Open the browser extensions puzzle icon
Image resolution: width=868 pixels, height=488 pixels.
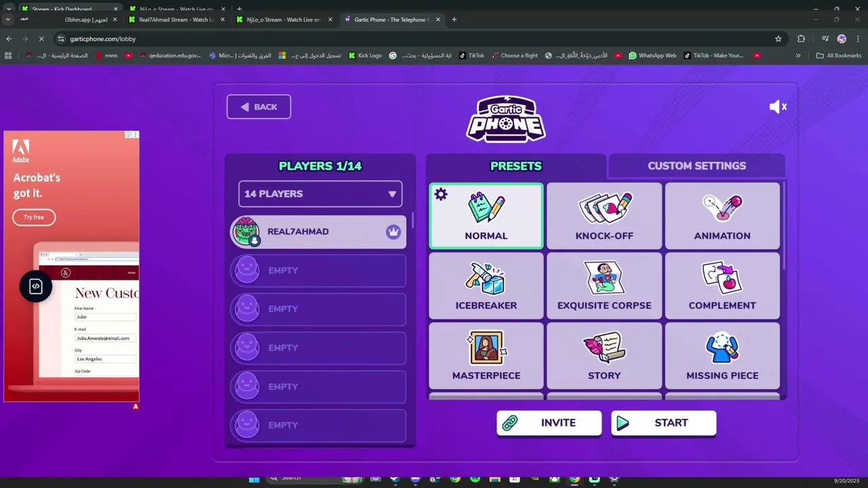click(x=801, y=39)
